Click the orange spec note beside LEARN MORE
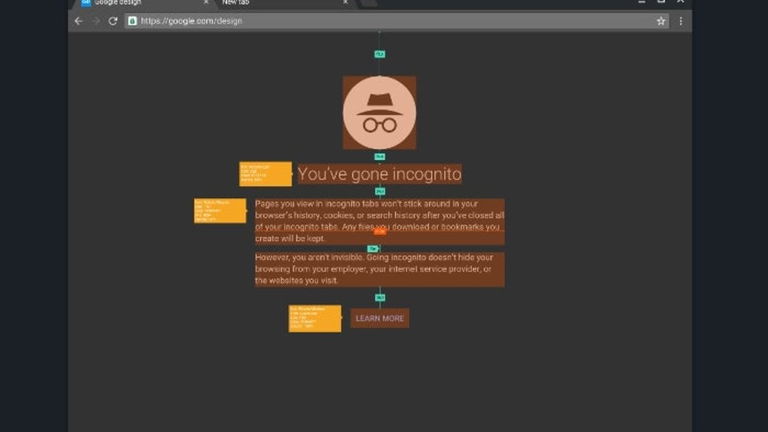Screen dimensions: 768x432 tap(315, 318)
